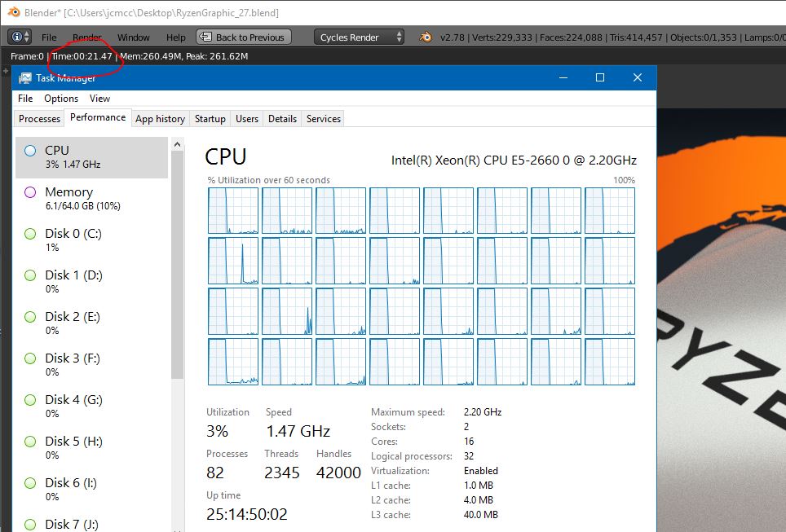This screenshot has width=786, height=532.
Task: Open the Cycles Render engine dropdown
Action: (360, 37)
